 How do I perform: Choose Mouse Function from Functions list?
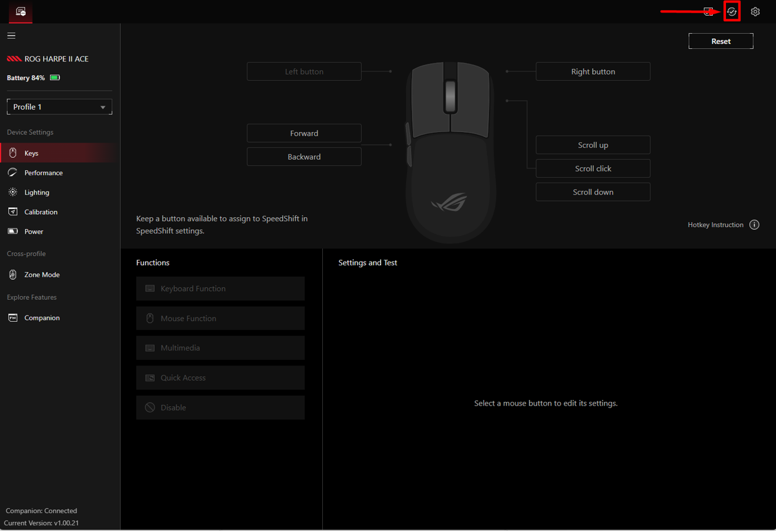click(x=220, y=319)
